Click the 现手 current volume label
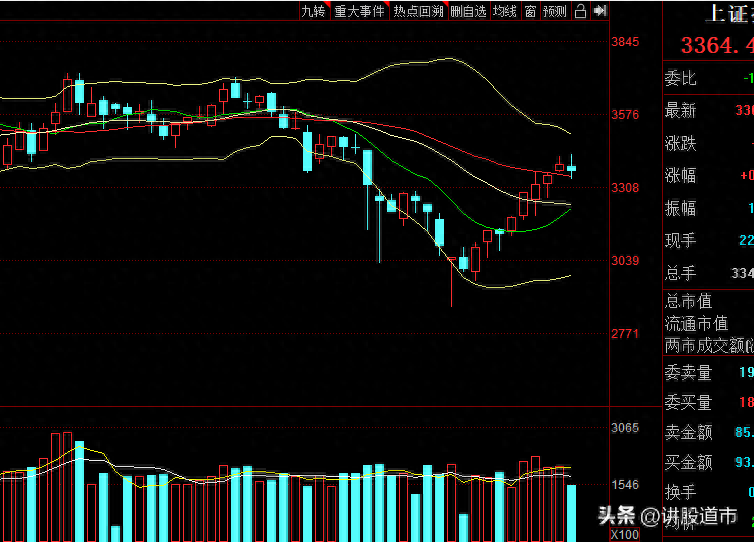This screenshot has width=754, height=542. [x=680, y=240]
